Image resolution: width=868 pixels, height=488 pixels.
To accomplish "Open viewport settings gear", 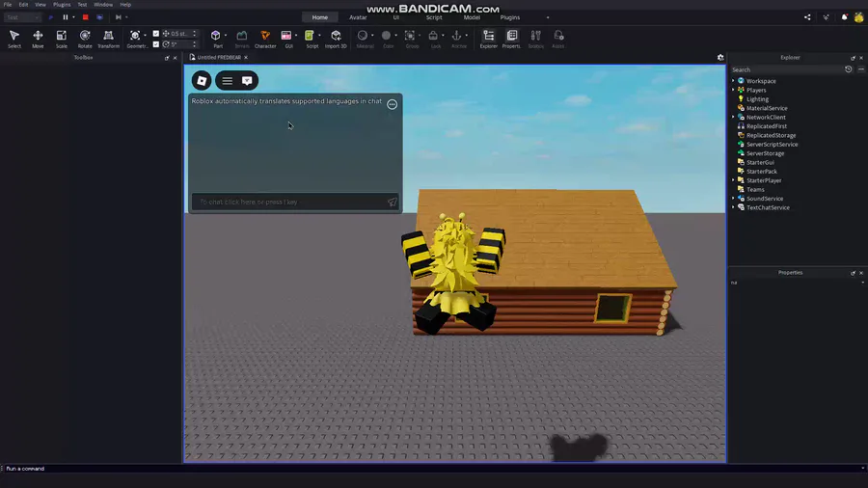I will [x=720, y=57].
